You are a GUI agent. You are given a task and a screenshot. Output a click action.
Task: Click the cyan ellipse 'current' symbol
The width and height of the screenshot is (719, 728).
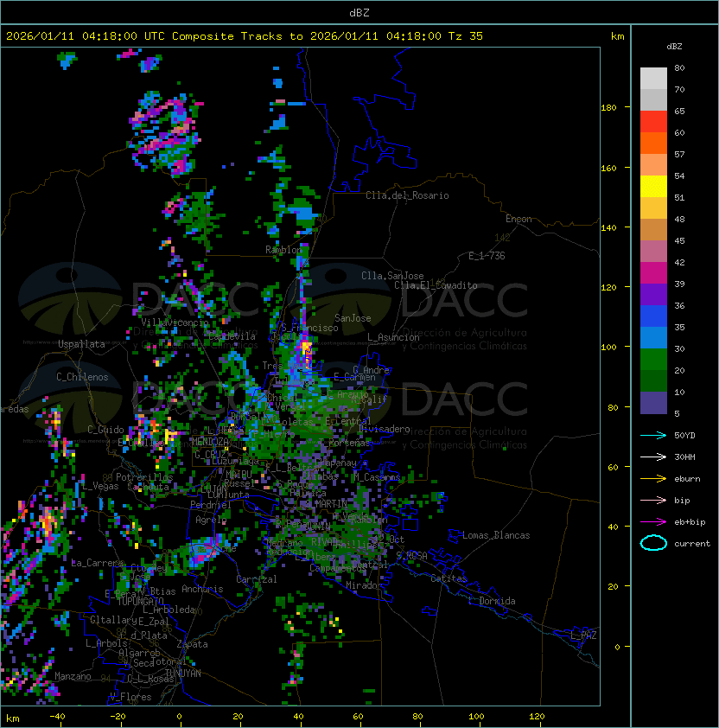click(653, 543)
